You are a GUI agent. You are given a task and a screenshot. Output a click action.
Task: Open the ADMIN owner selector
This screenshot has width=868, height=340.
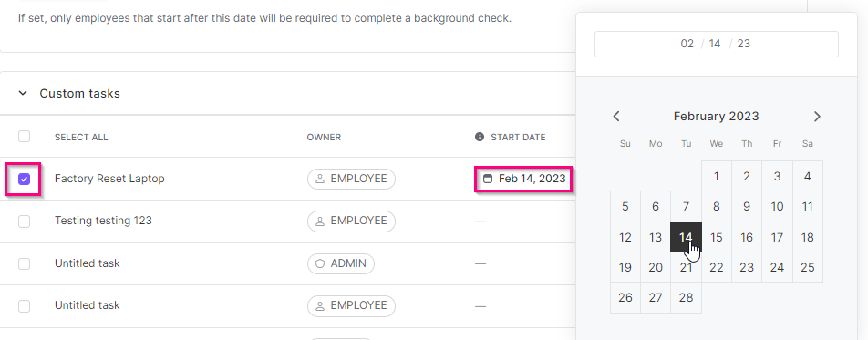(341, 263)
